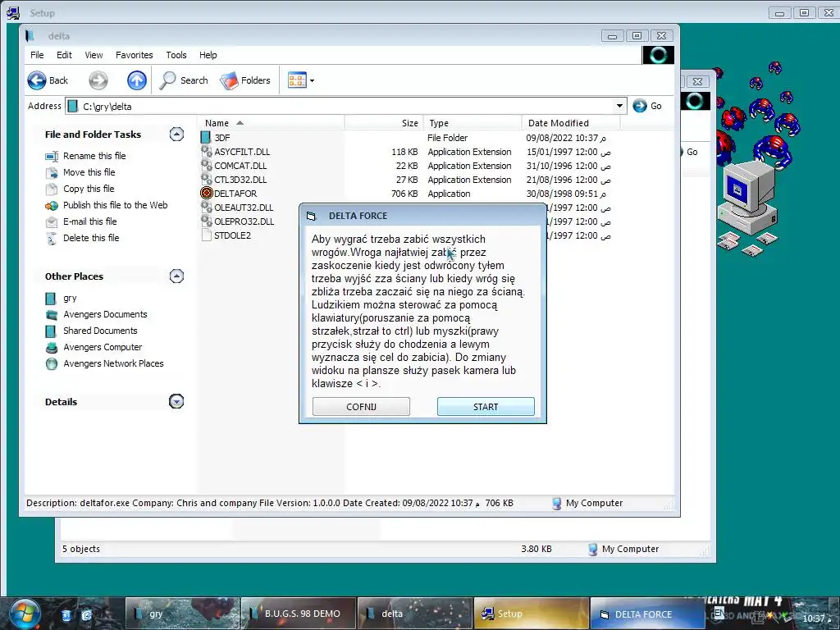Sort by Type column header
Image resolution: width=840 pixels, height=630 pixels.
(472, 123)
